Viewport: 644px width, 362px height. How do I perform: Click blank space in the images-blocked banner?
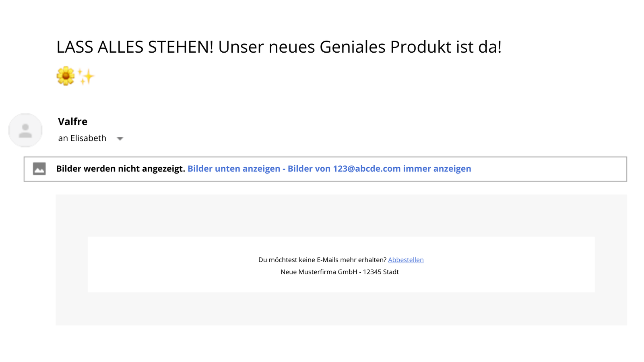(x=547, y=169)
